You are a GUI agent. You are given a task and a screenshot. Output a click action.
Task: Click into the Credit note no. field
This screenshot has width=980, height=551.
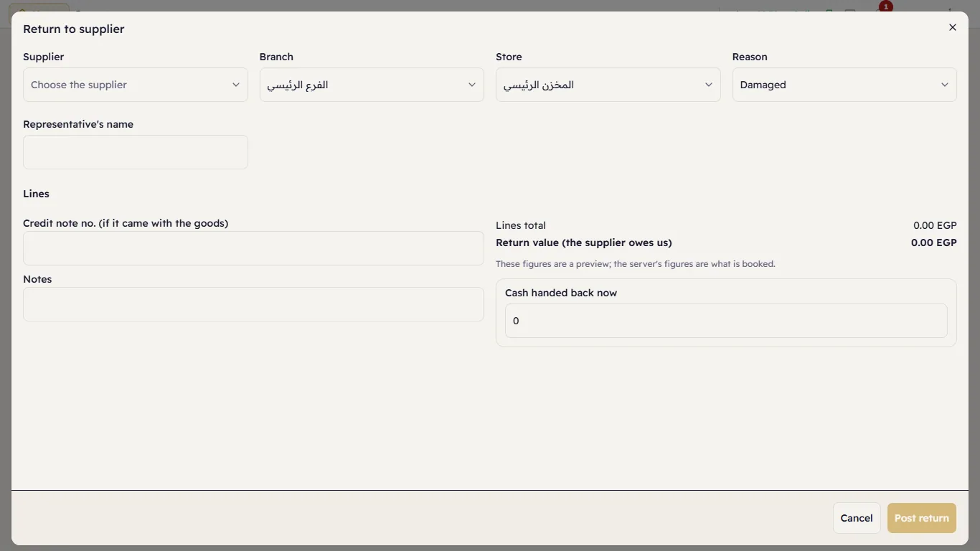click(x=253, y=248)
